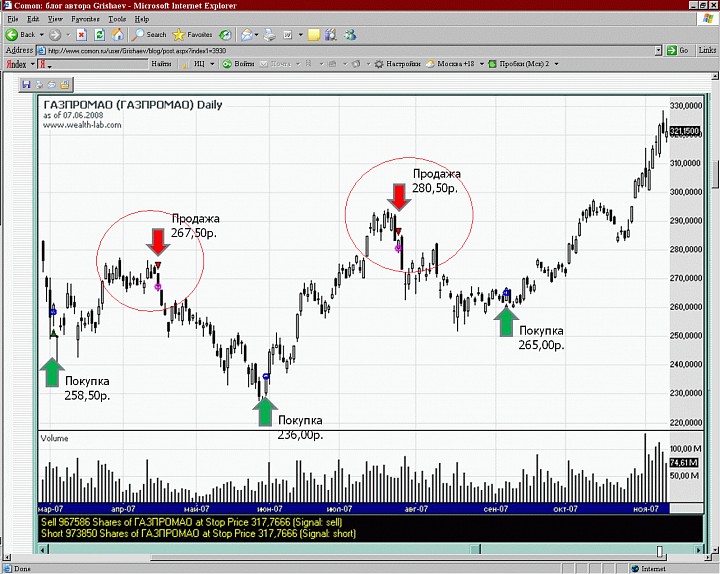Click the 74,61M volume value label
The height and width of the screenshot is (574, 720).
coord(684,462)
